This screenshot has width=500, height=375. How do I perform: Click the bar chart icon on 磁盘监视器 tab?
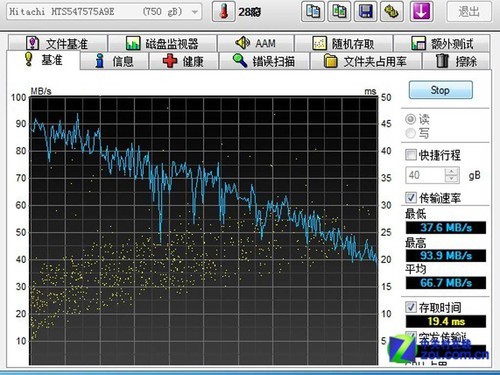[x=133, y=43]
